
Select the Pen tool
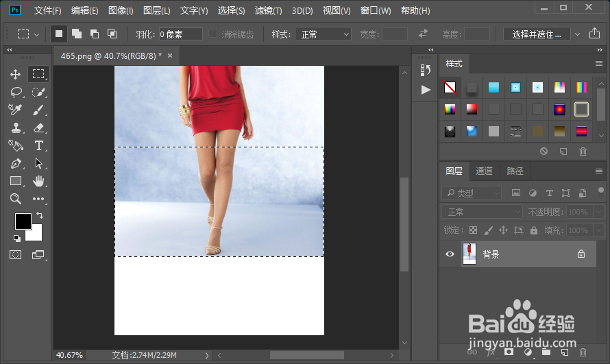(x=16, y=163)
